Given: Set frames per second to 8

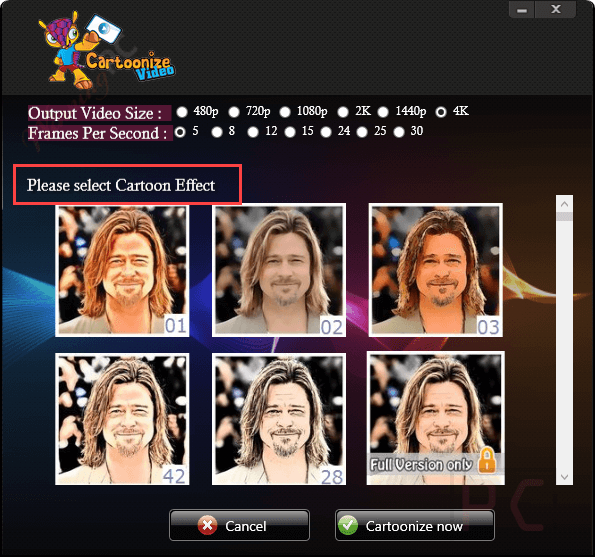Looking at the screenshot, I should point(217,132).
